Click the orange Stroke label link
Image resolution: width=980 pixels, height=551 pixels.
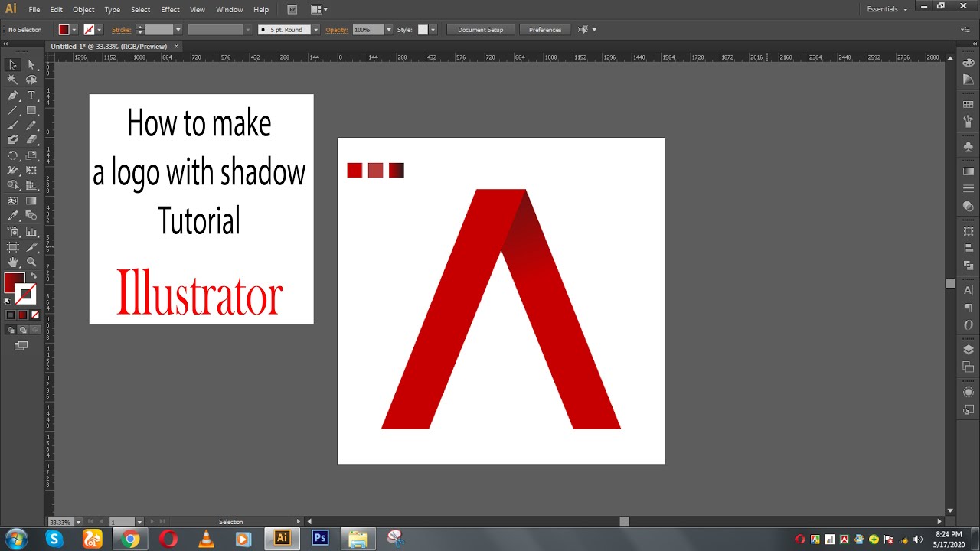pos(122,30)
